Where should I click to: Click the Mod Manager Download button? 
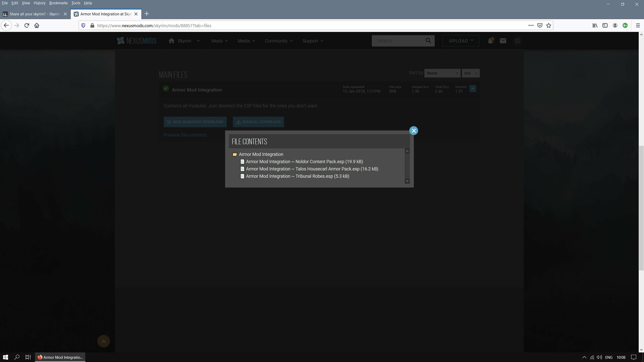(195, 122)
